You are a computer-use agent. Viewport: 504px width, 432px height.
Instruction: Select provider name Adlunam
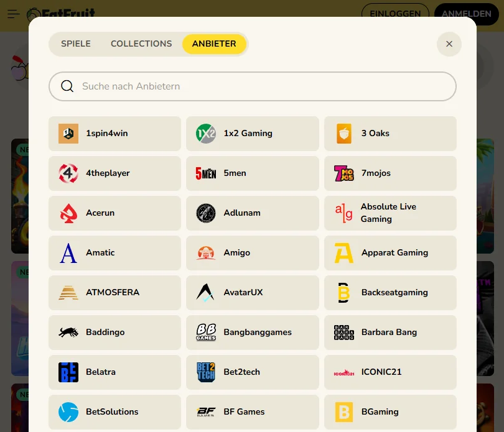[242, 213]
